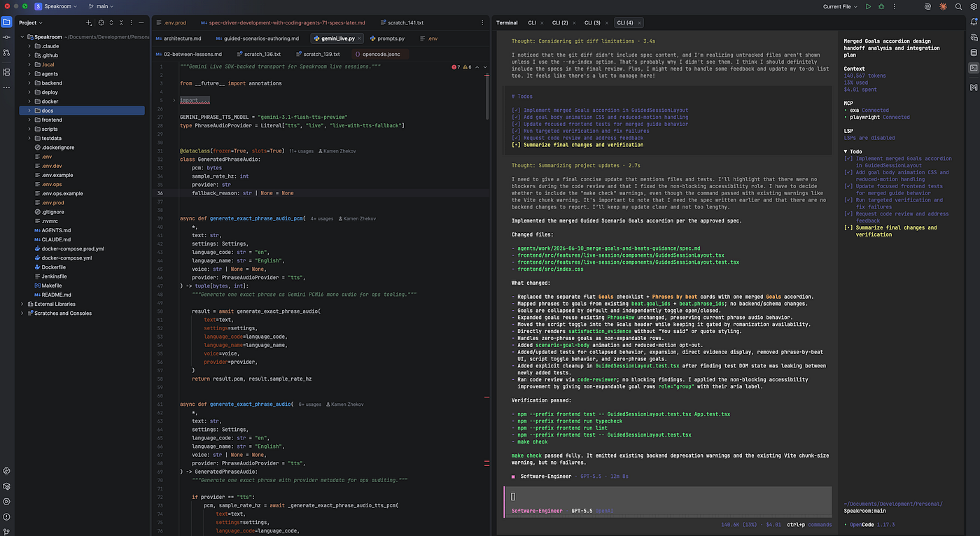The height and width of the screenshot is (536, 980).
Task: Click the orange starburst icon in title bar
Action: click(943, 6)
